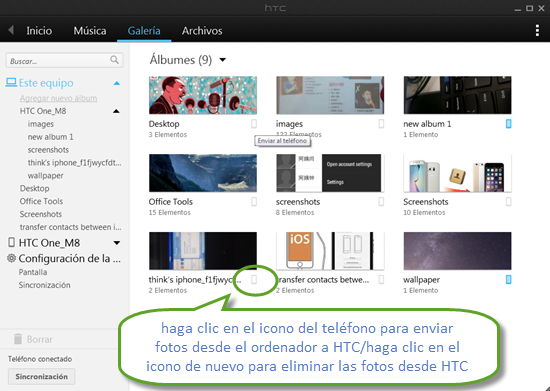550x391 pixels.
Task: Open Sincronización in the sidebar settings
Action: [45, 285]
